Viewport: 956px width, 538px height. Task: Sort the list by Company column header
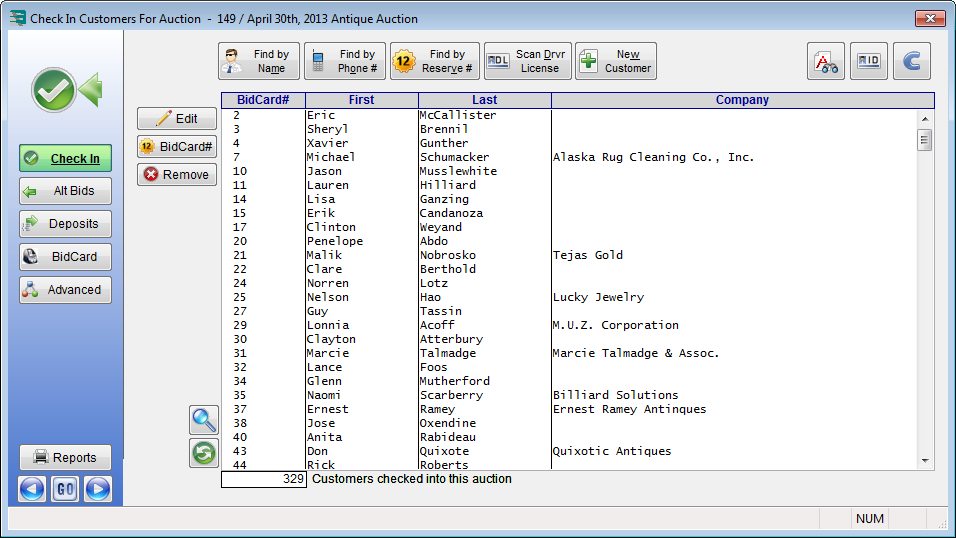tap(742, 100)
